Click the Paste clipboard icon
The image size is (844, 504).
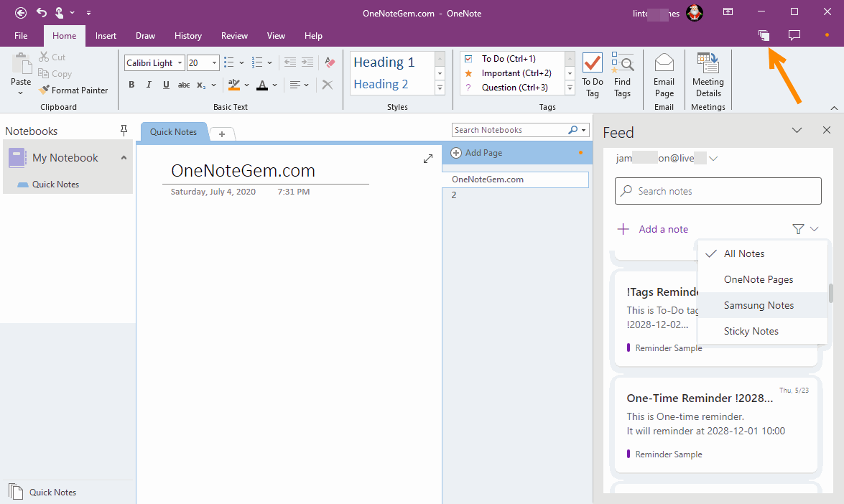point(22,63)
